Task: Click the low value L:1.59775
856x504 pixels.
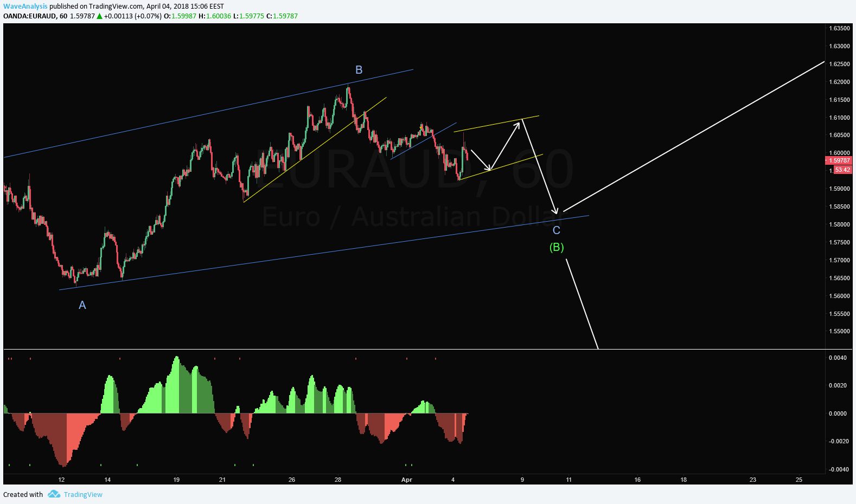Action: 248,16
